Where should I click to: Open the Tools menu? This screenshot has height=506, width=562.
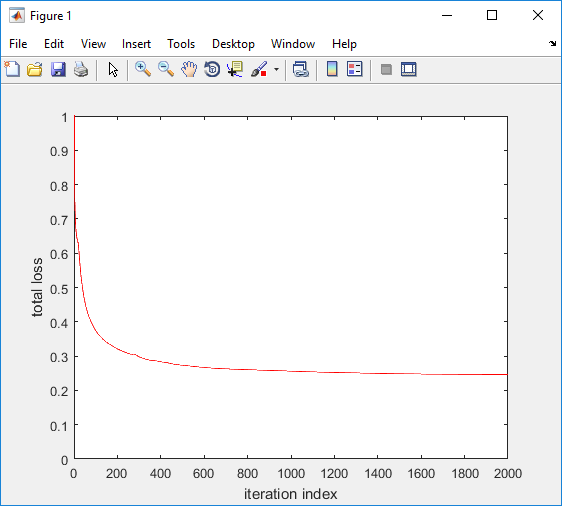[181, 44]
